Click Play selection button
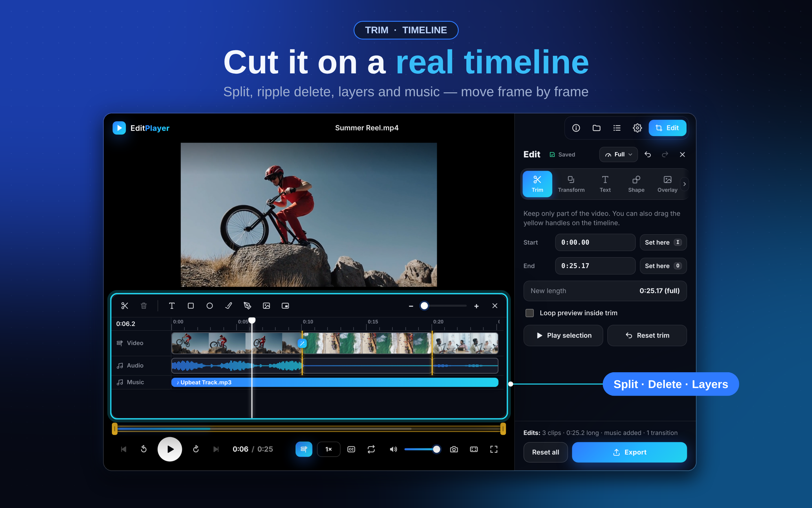 pos(563,335)
